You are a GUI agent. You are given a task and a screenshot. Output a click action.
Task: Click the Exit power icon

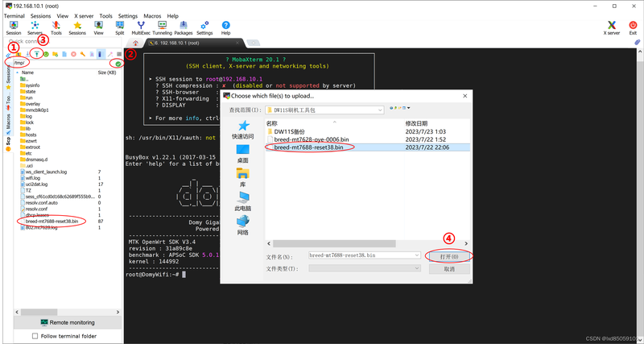[633, 27]
